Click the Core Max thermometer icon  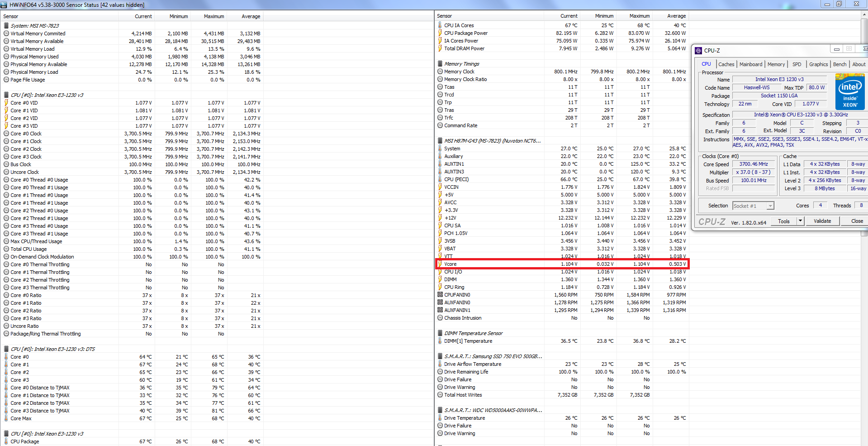click(x=6, y=418)
